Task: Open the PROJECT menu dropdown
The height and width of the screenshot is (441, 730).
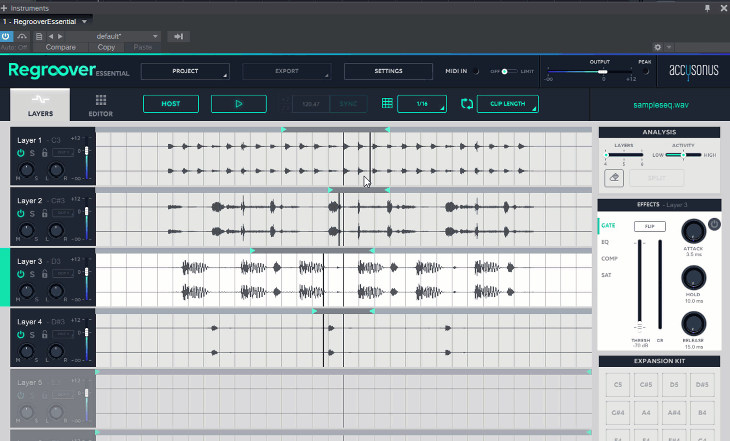Action: pyautogui.click(x=185, y=71)
